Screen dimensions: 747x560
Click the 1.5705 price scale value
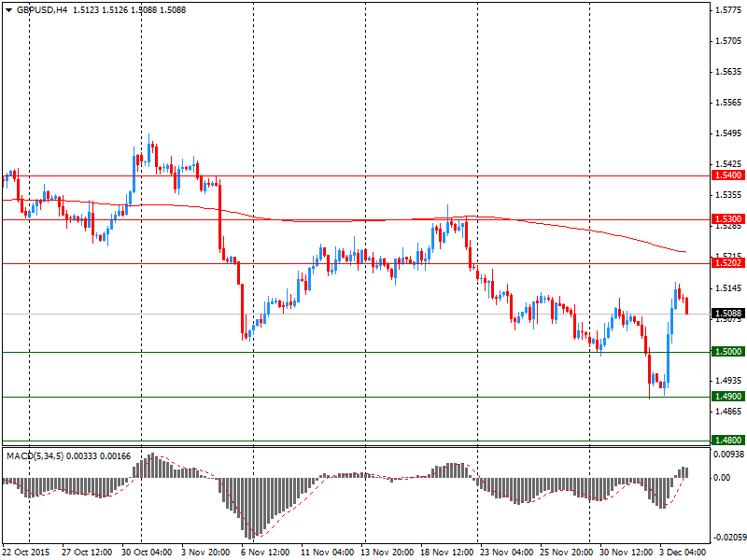728,41
